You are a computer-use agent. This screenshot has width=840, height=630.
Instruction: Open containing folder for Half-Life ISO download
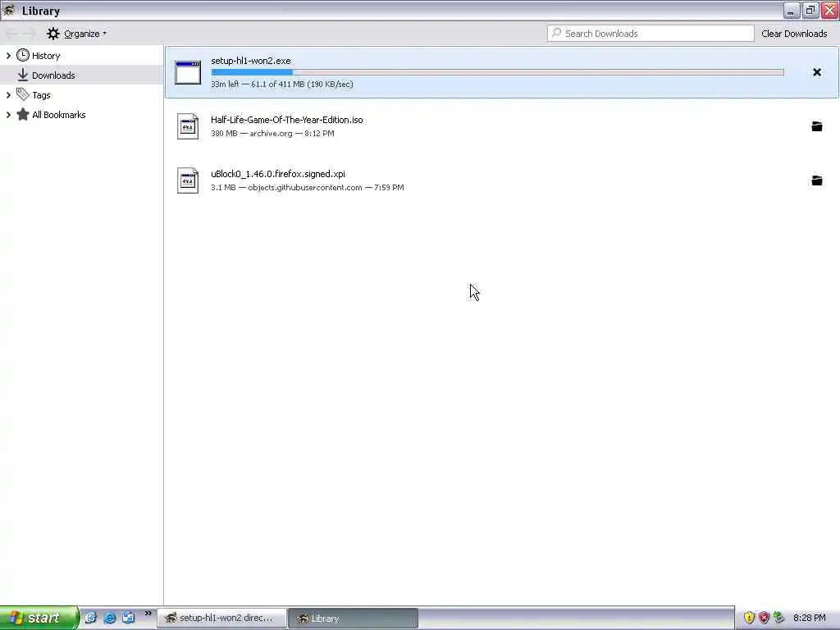(x=816, y=126)
